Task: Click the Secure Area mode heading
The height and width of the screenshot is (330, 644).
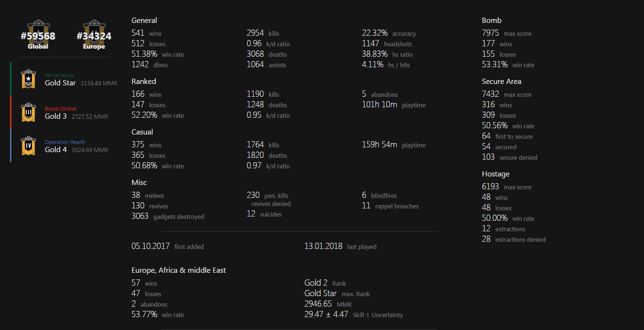Action: (x=501, y=82)
